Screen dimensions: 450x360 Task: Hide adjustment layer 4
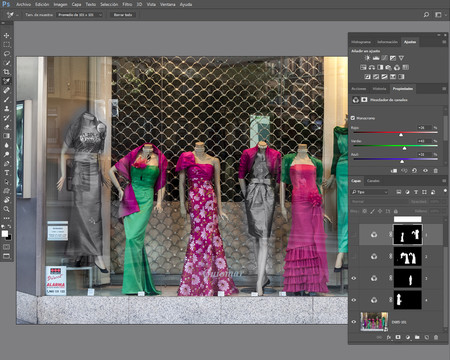pos(354,300)
